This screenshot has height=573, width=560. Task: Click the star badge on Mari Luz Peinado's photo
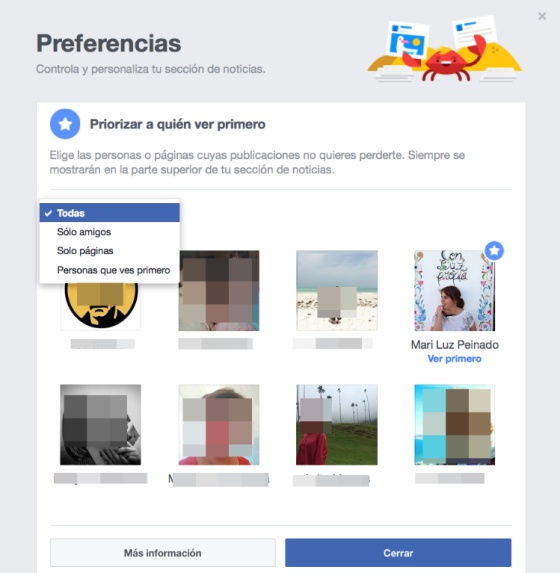(494, 250)
